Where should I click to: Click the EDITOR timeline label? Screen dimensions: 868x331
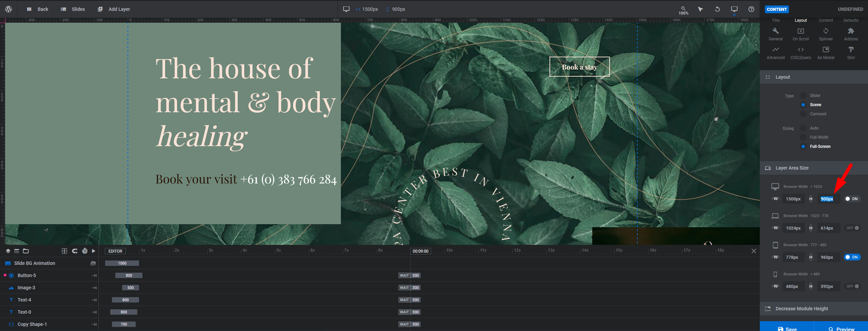[x=115, y=251]
